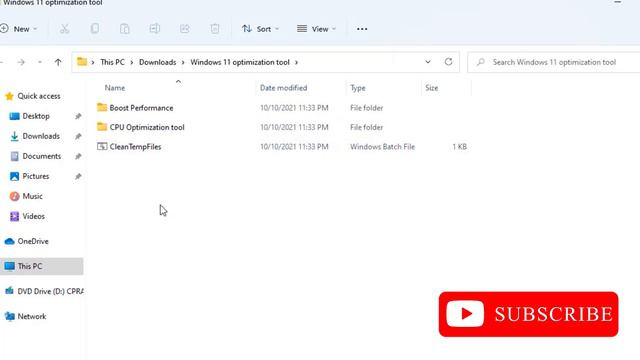Sort by the Name column header
The image size is (640, 360).
click(115, 88)
